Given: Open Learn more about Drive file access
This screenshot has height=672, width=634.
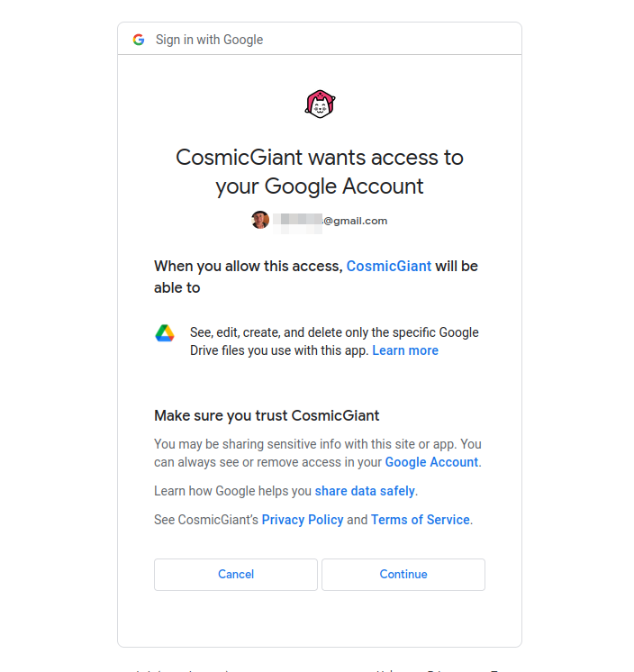Looking at the screenshot, I should [405, 350].
